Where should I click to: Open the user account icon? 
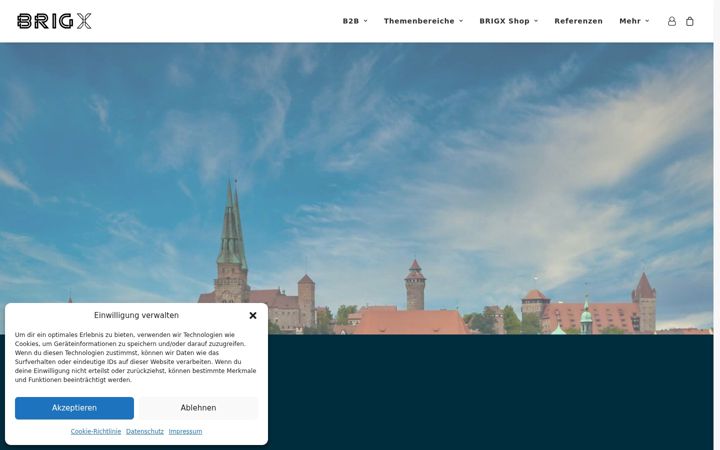click(x=671, y=21)
